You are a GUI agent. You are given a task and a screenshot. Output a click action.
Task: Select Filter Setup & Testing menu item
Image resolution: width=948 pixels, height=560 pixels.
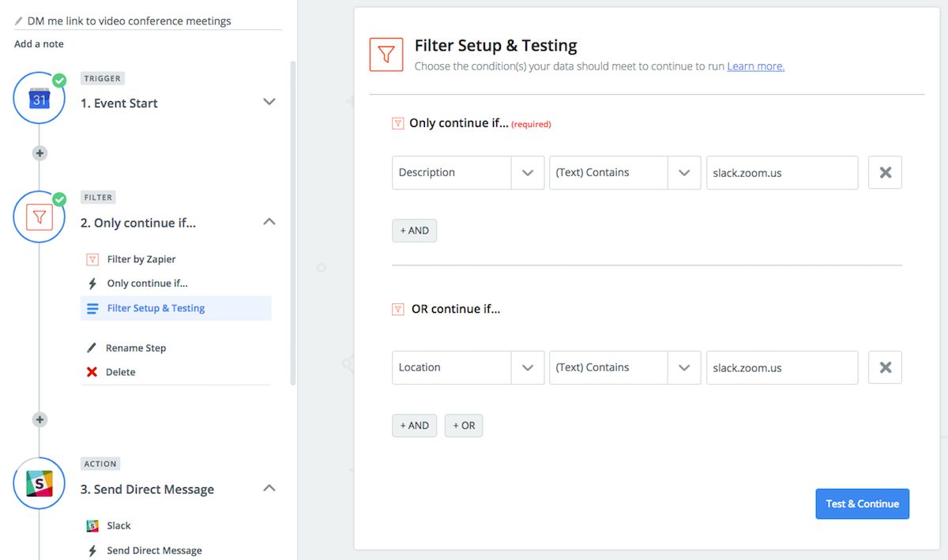click(x=156, y=308)
